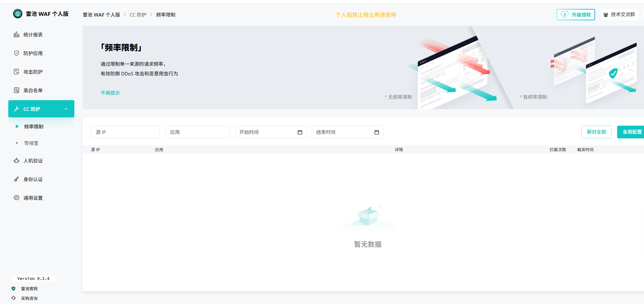Click the 黑白名单 list icon
The image size is (644, 304).
(17, 90)
